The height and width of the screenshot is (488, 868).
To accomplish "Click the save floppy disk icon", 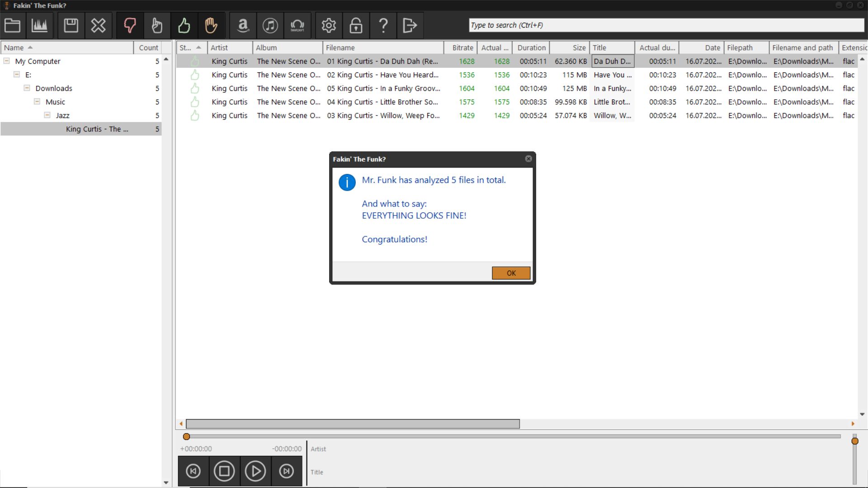I will click(x=71, y=25).
